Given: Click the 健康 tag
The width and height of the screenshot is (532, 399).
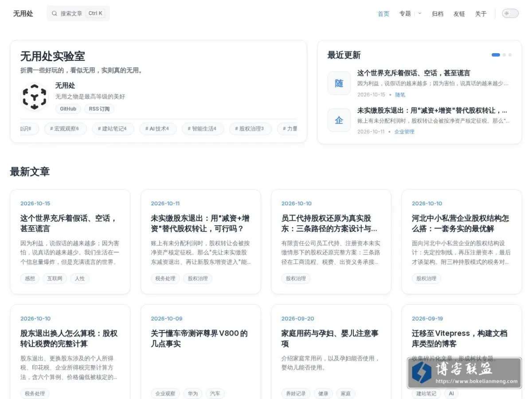Looking at the screenshot, I should pyautogui.click(x=323, y=393).
